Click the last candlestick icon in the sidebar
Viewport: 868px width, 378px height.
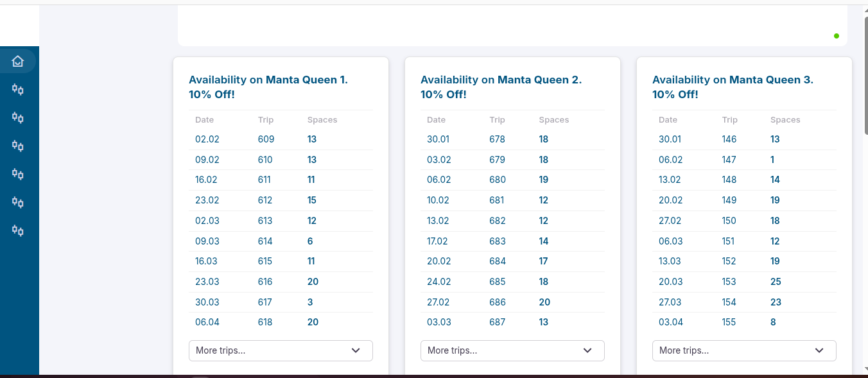(x=18, y=231)
